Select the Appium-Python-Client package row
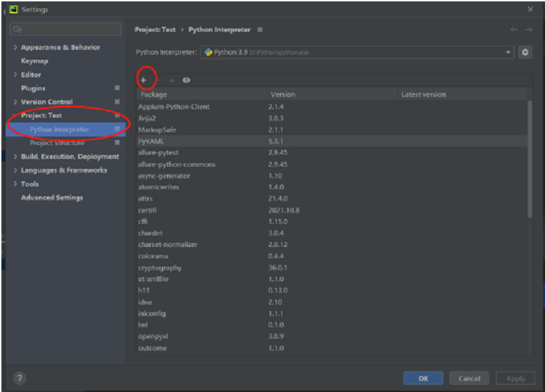 (x=332, y=107)
